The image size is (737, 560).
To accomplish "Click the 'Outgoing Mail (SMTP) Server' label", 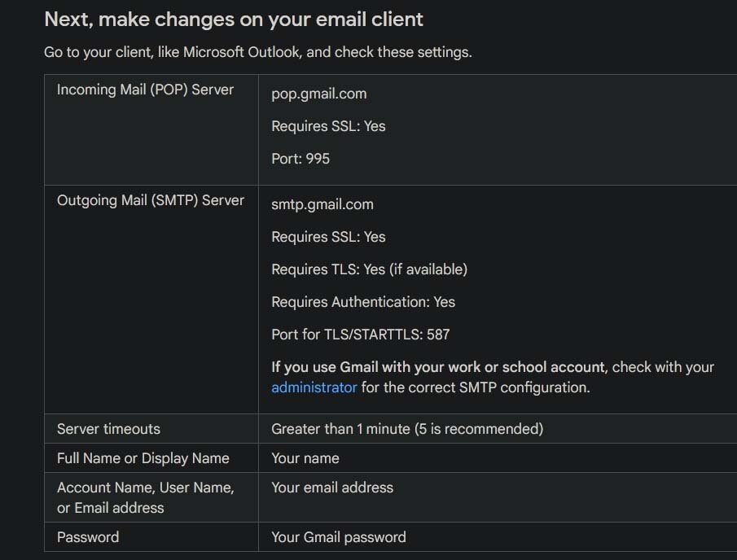I will tap(151, 200).
